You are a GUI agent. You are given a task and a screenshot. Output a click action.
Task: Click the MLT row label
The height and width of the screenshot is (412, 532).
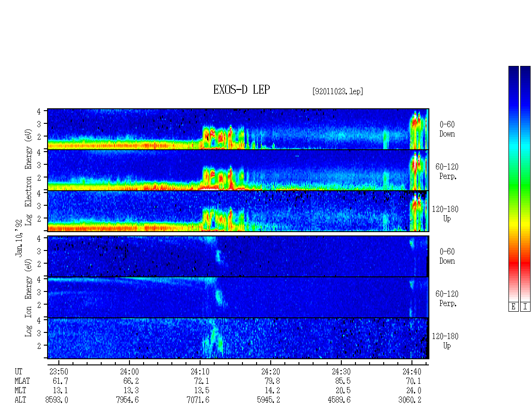point(20,391)
